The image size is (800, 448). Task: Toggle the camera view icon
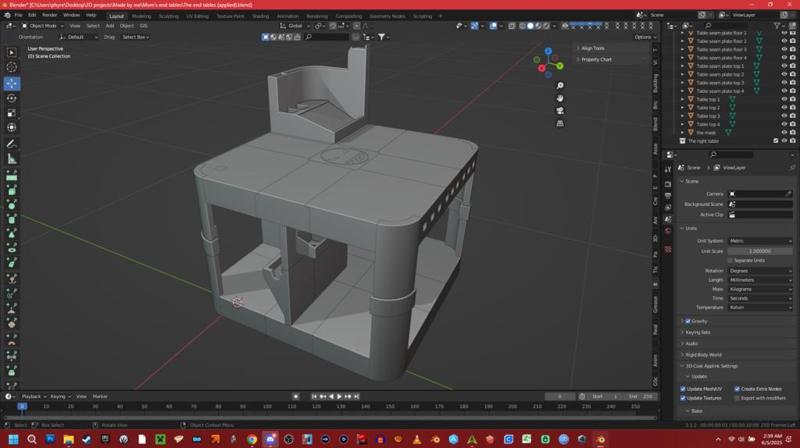pyautogui.click(x=560, y=111)
